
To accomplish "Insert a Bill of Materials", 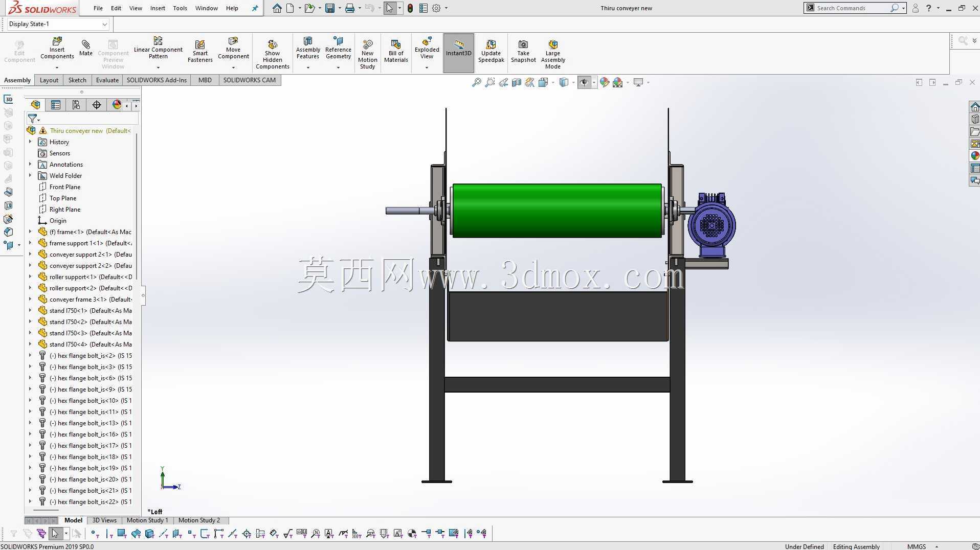I will (x=396, y=51).
